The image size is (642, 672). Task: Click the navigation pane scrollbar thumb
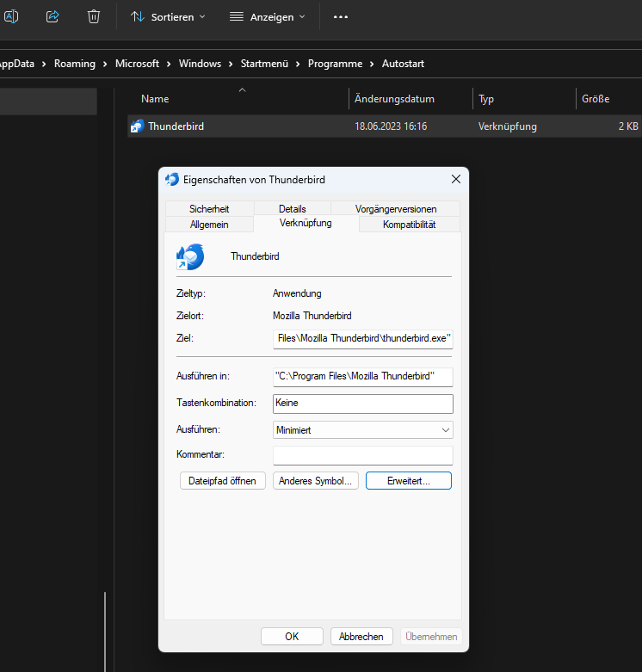pos(105,632)
